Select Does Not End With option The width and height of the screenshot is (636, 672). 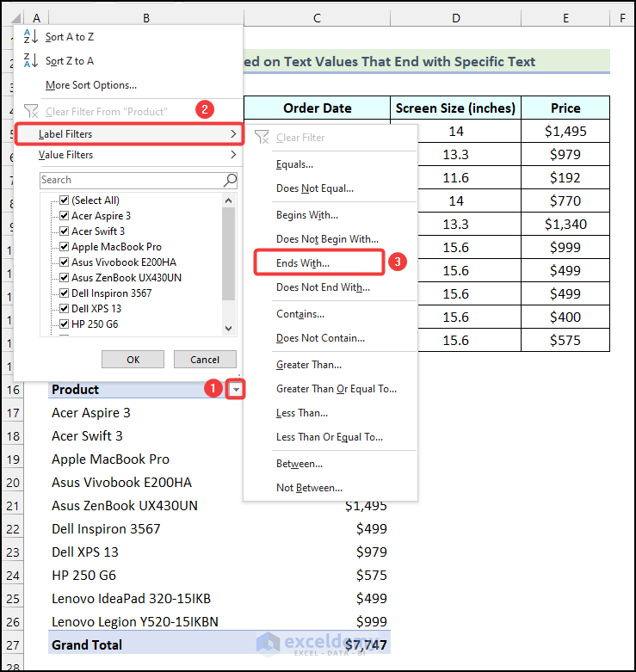[330, 287]
